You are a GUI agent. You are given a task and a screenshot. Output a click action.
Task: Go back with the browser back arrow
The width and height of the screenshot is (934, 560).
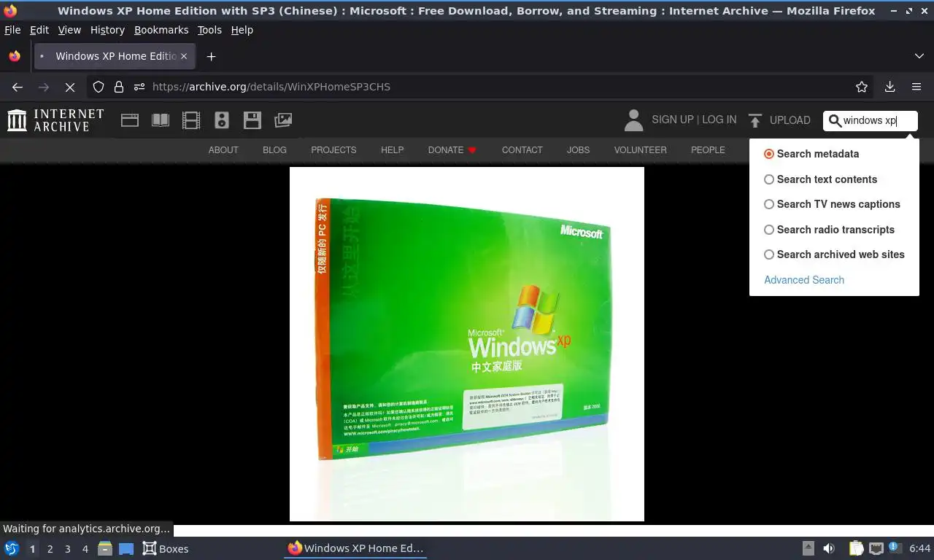click(18, 87)
